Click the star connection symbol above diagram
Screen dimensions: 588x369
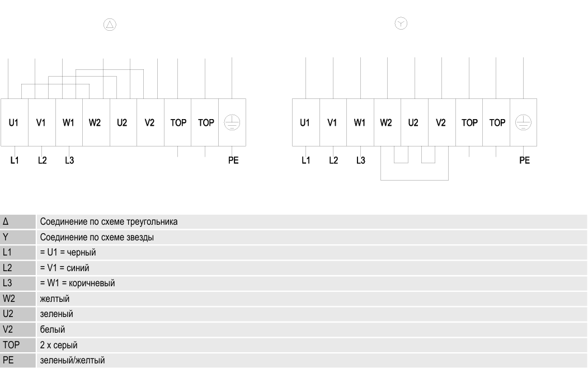pyautogui.click(x=401, y=23)
